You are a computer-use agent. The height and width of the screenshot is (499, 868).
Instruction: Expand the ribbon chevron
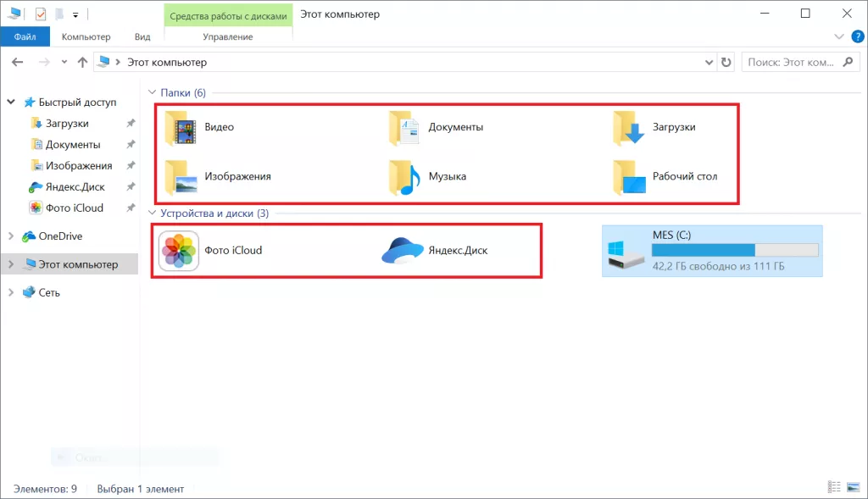click(839, 37)
